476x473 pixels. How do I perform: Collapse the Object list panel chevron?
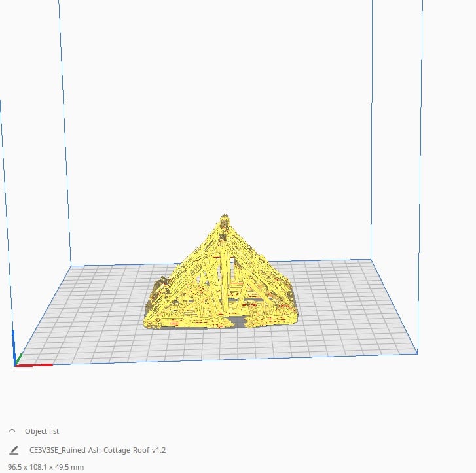[12, 431]
